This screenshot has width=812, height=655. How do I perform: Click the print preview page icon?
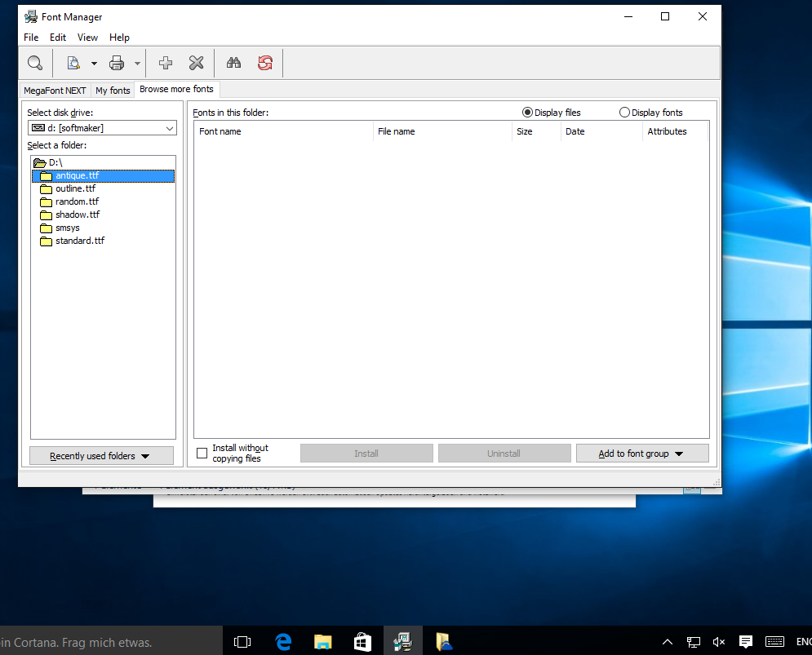(x=73, y=63)
